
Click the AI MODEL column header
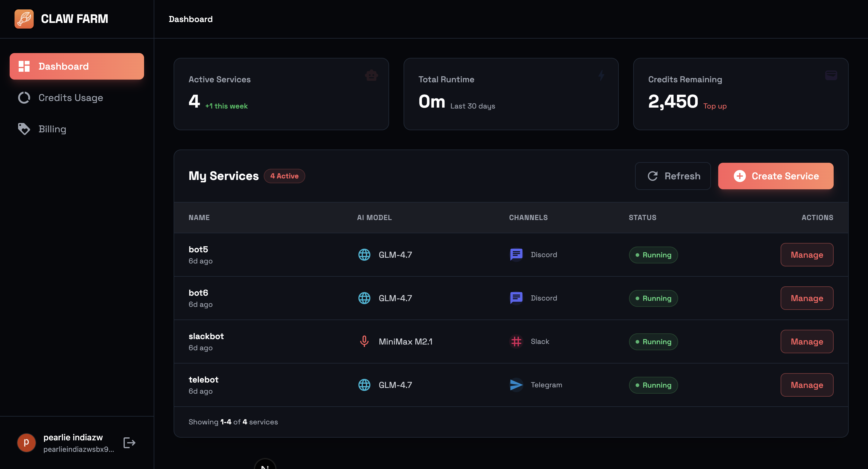pyautogui.click(x=374, y=218)
